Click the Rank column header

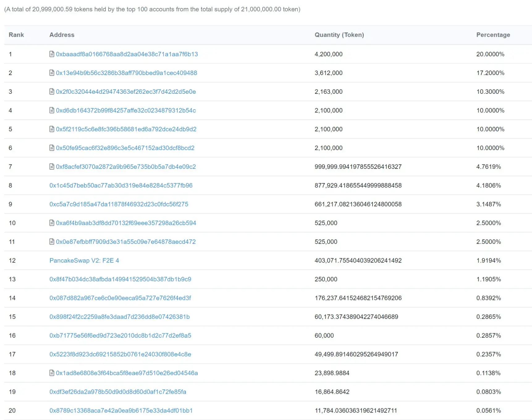(x=16, y=35)
